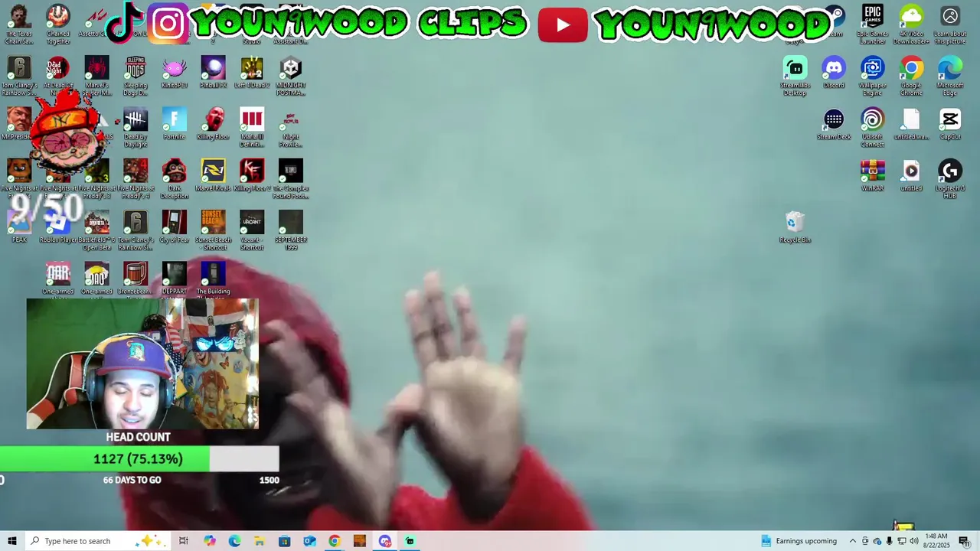
Task: Select the Microsoft Edge desktop shortcut
Action: coord(950,76)
